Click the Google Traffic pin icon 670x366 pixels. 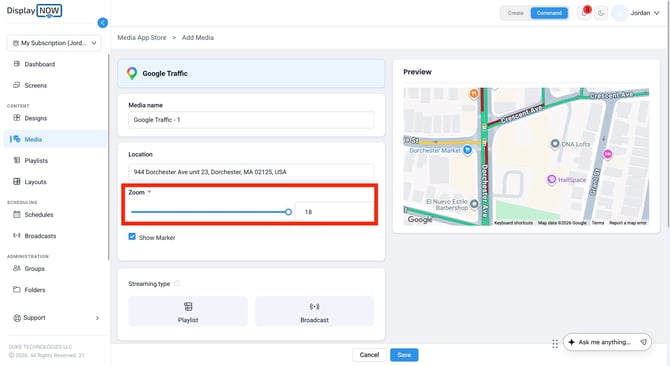[x=132, y=73]
